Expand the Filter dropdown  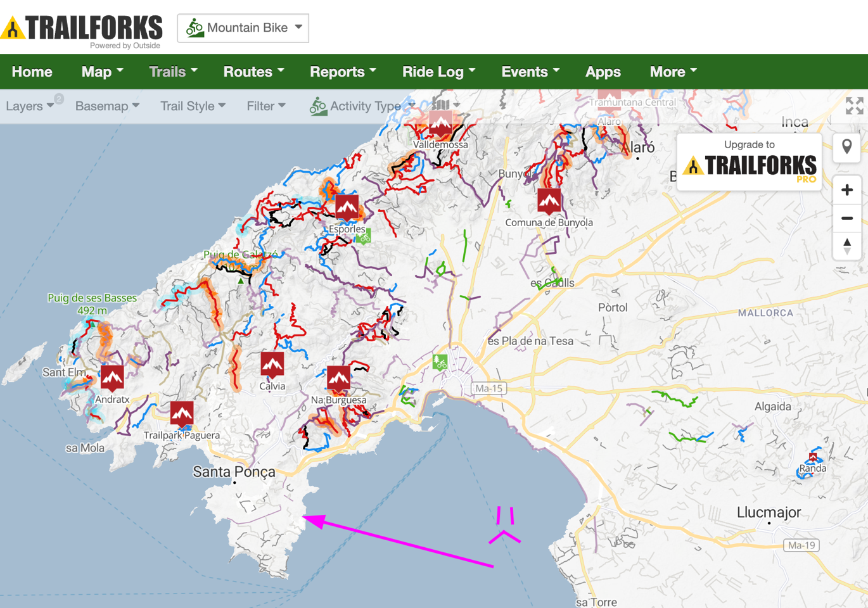266,106
